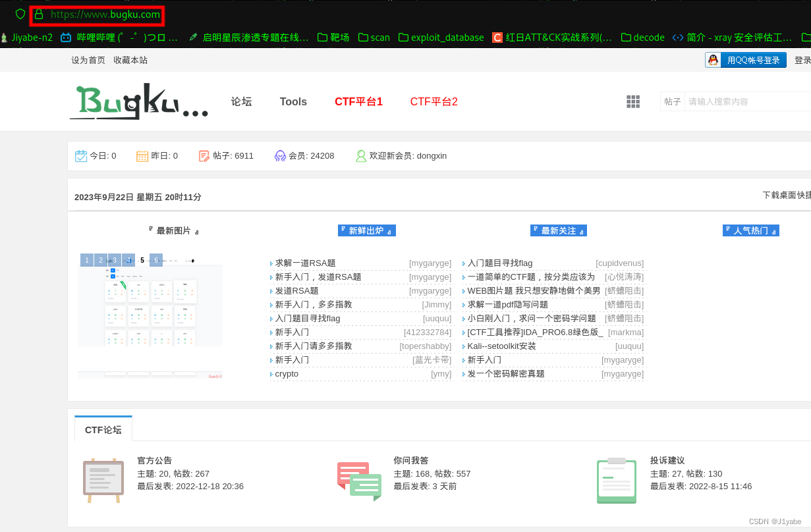Screen dimensions: 811x532
Task: Click the Bugku site logo
Action: [x=138, y=101]
